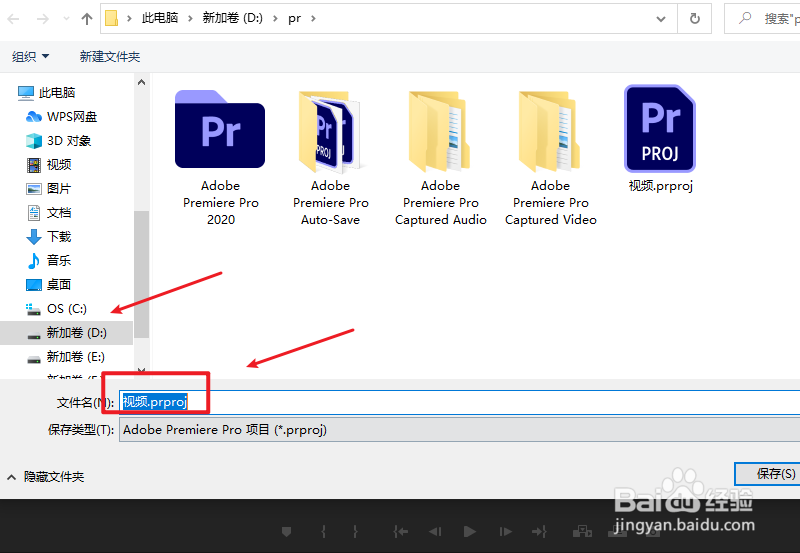This screenshot has width=800, height=553.
Task: Click Mark In brace icon in Premiere
Action: (x=323, y=532)
